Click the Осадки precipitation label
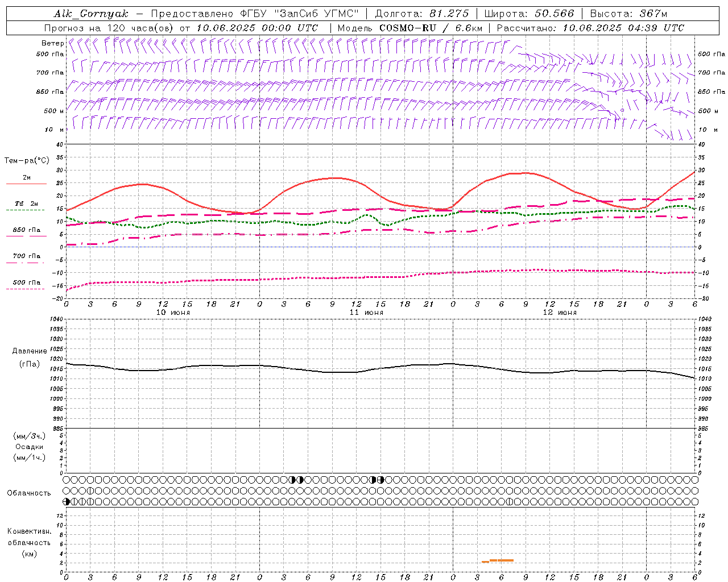The image size is (728, 582). [x=30, y=447]
